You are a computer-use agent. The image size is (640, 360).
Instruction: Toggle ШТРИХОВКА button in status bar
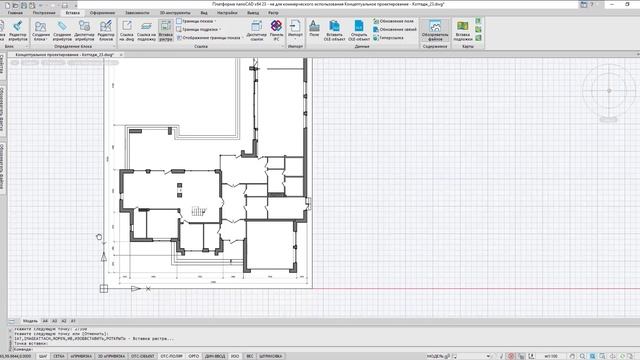tap(271, 356)
